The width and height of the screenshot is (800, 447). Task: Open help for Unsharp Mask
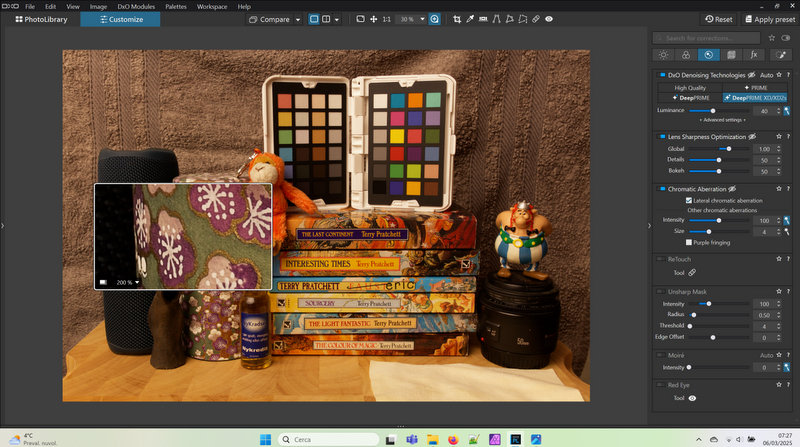coord(788,291)
